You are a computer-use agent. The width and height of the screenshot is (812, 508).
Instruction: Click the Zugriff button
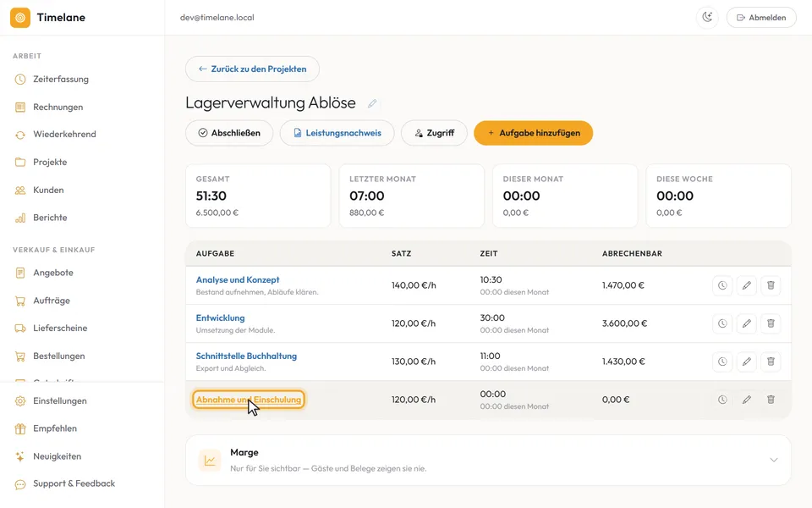434,133
